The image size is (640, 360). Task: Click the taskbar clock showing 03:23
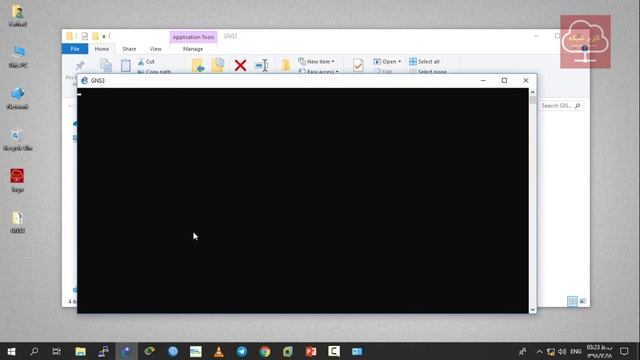[x=600, y=351]
